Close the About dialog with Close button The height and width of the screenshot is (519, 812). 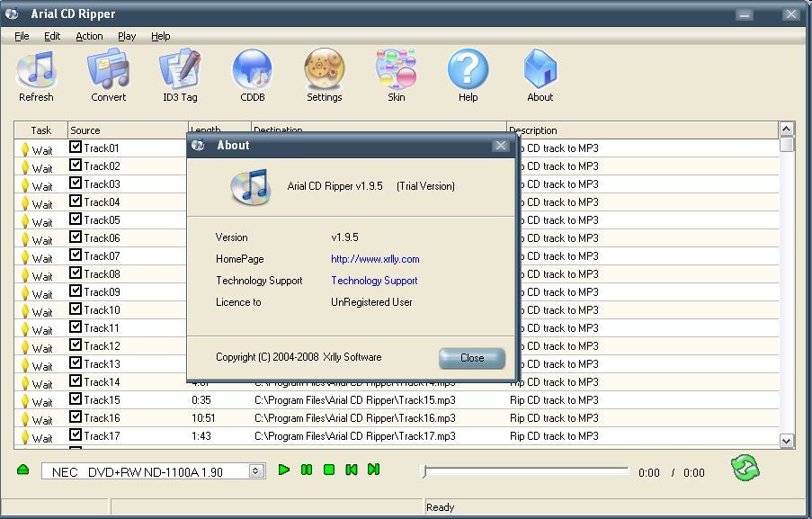pos(471,358)
